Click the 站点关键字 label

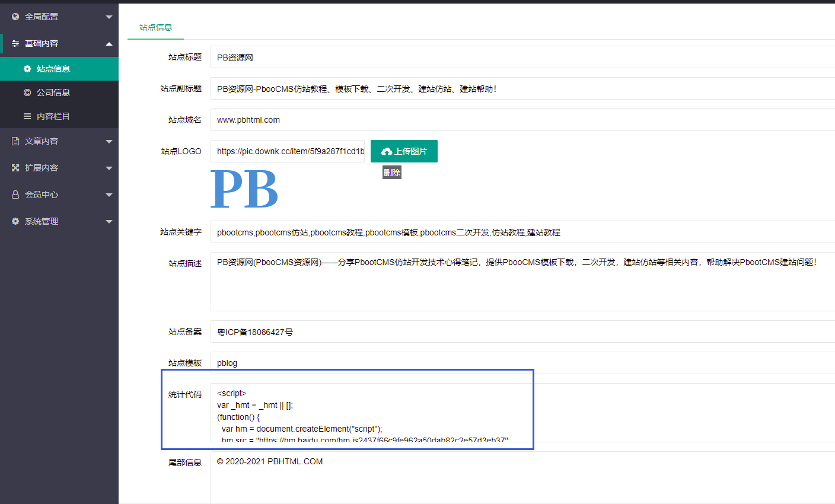[x=181, y=232]
